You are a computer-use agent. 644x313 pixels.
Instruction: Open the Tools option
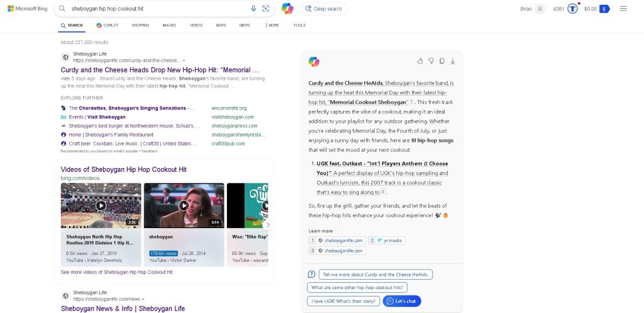click(x=299, y=25)
